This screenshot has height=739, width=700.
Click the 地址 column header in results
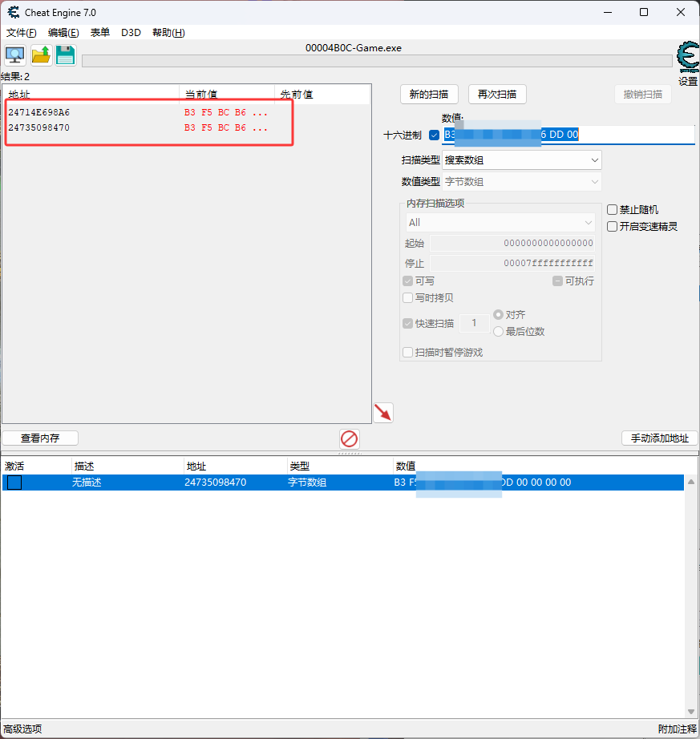[91, 95]
